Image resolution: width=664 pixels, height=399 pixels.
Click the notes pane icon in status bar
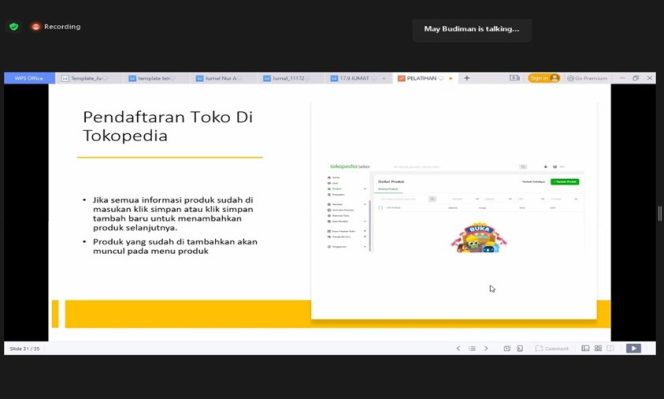tap(520, 348)
